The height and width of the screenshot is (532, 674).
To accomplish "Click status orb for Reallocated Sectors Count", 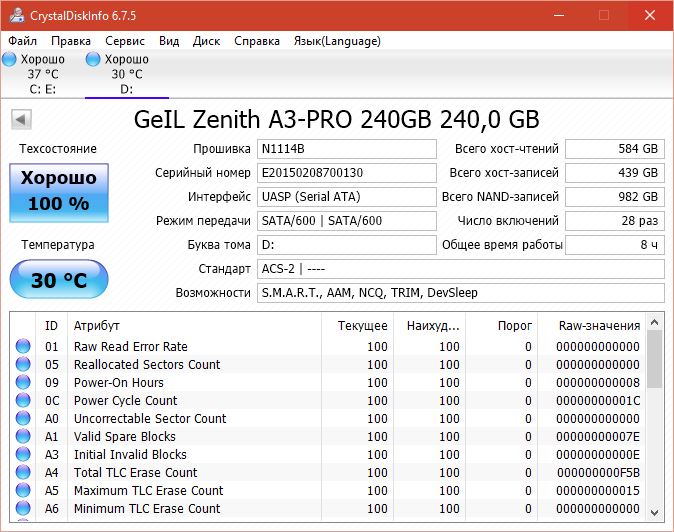I will click(x=23, y=364).
